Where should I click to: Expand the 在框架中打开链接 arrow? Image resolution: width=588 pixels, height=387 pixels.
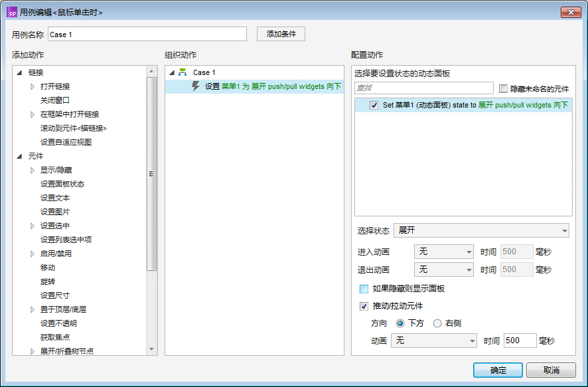pyautogui.click(x=33, y=114)
